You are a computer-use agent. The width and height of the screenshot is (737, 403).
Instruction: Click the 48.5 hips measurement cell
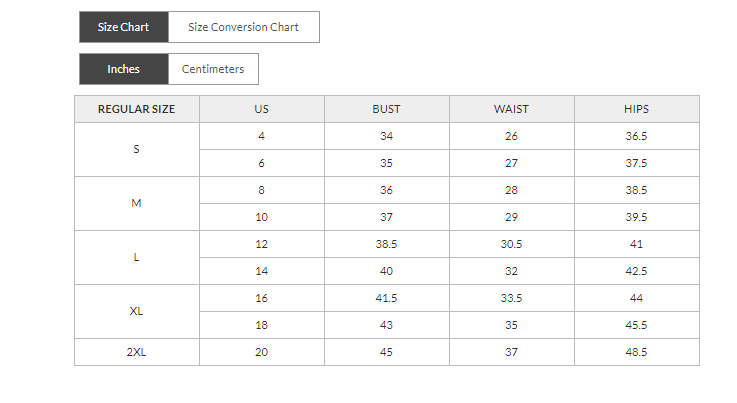(x=637, y=352)
